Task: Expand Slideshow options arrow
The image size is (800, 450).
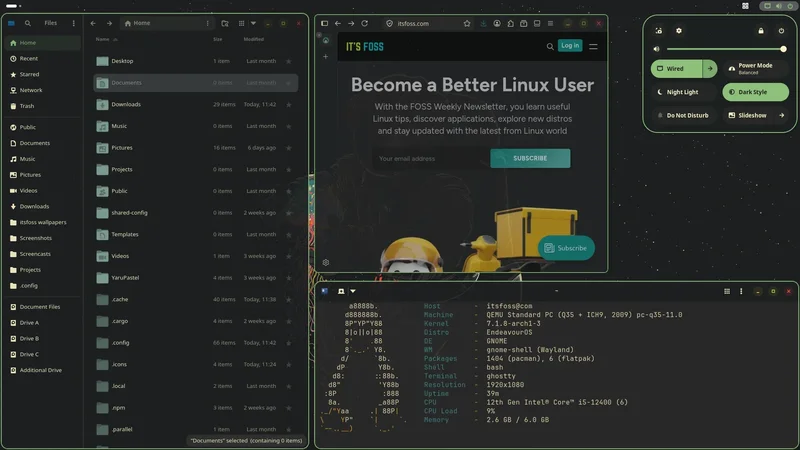Action: point(782,115)
